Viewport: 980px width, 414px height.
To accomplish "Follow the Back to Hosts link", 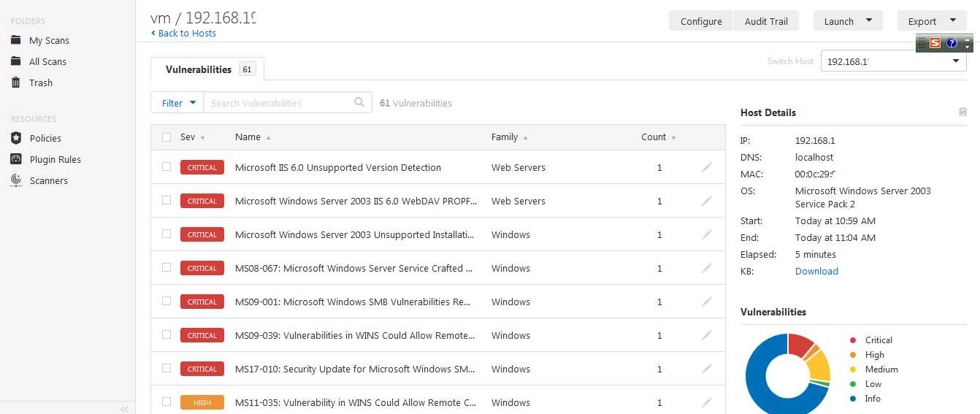I will [187, 34].
